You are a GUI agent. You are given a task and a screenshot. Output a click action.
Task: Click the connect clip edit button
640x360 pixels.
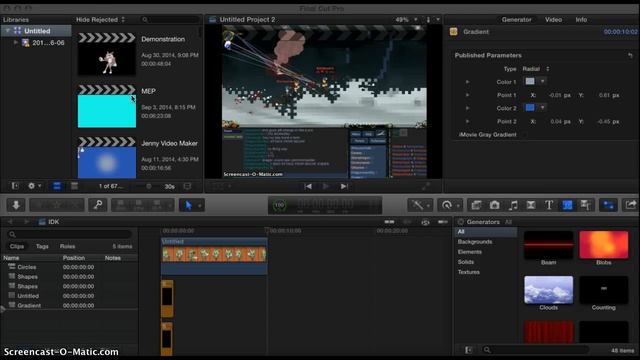coord(121,205)
